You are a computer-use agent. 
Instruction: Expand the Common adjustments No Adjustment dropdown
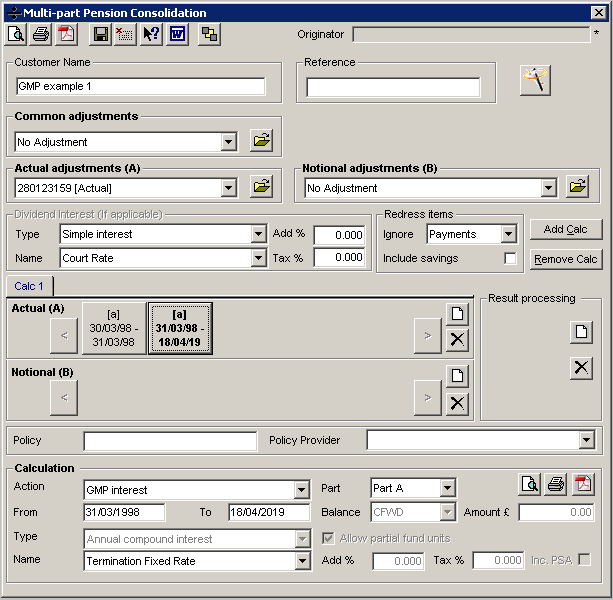coord(229,142)
